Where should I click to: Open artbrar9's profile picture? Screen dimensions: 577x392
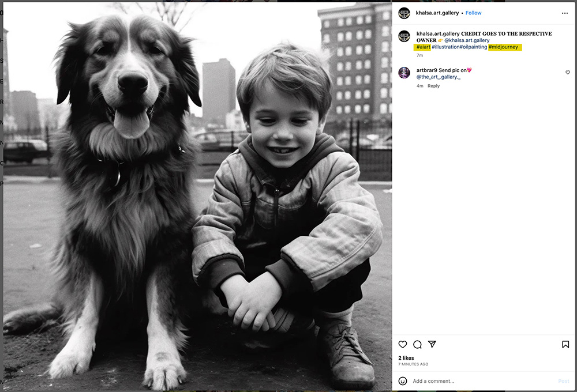404,73
